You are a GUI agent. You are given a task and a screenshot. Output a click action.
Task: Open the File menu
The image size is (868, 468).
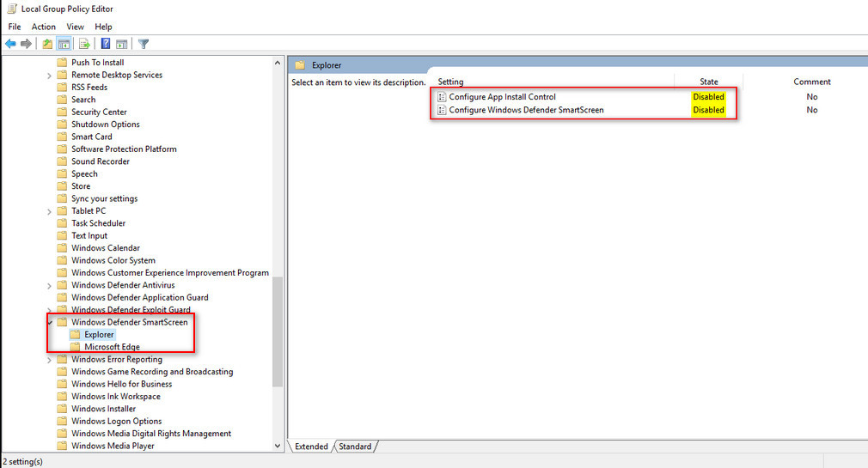15,27
